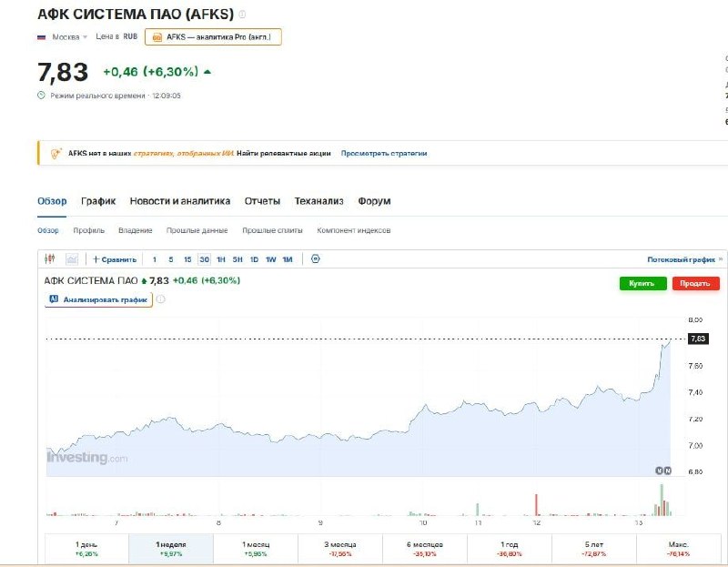Open the Профиль sub-tab
Image resolution: width=728 pixels, height=567 pixels.
click(x=88, y=230)
